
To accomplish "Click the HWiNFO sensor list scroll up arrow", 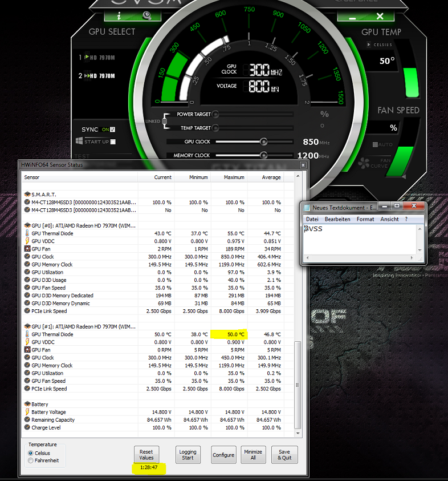I will (x=297, y=176).
